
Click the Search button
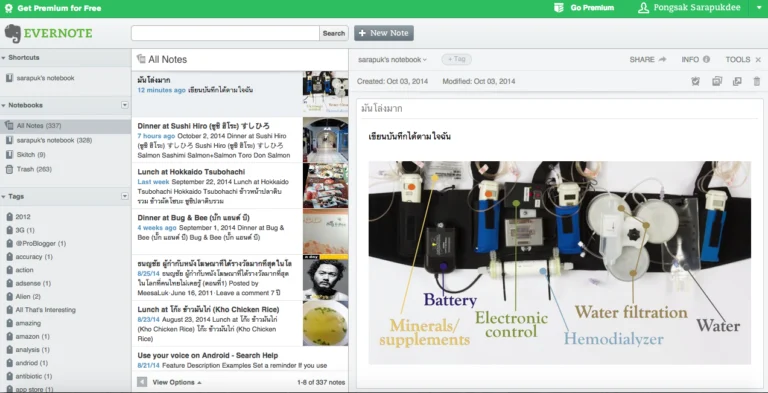coord(334,33)
